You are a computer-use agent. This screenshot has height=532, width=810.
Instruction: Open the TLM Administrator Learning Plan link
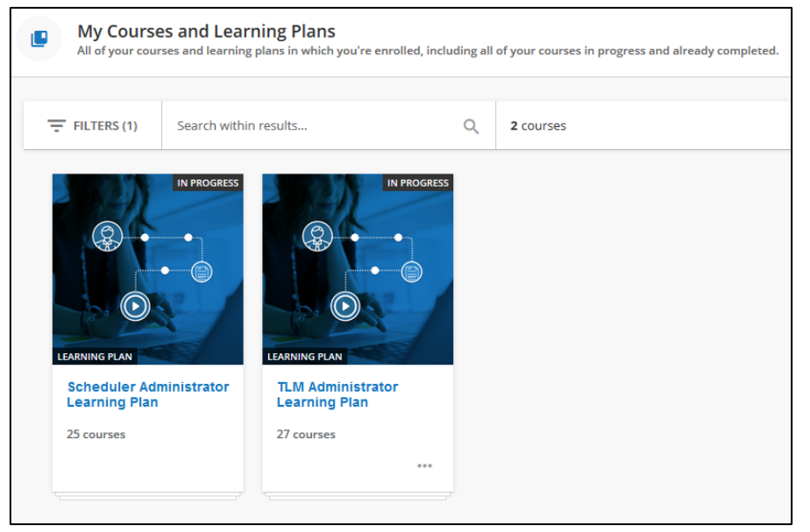(x=337, y=394)
